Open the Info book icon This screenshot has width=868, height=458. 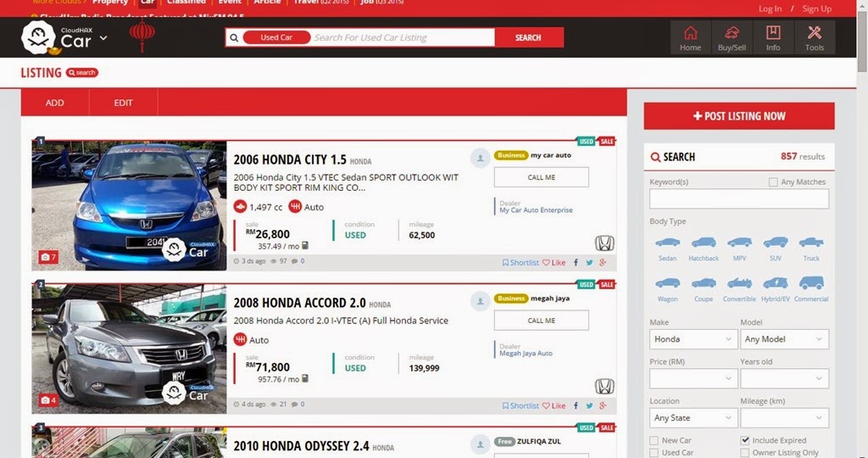773,37
